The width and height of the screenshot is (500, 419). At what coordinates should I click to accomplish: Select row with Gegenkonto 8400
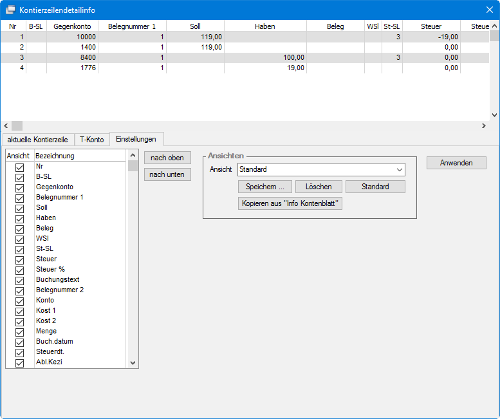245,57
